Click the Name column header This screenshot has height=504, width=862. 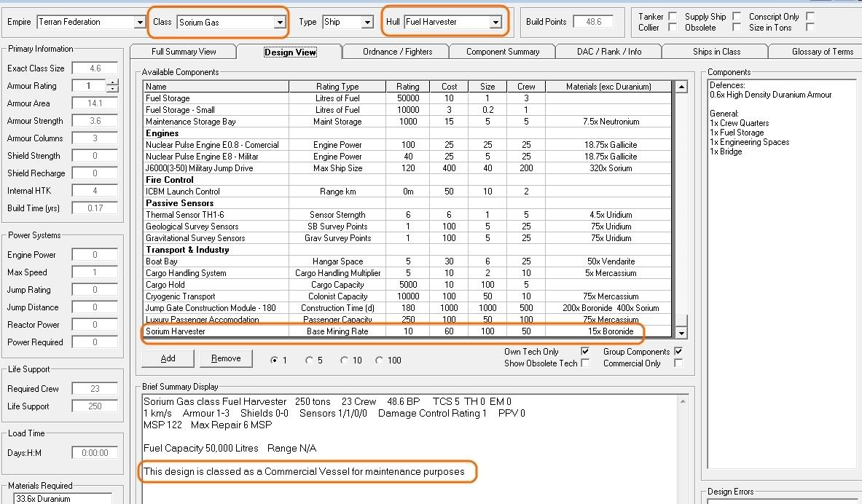(216, 86)
